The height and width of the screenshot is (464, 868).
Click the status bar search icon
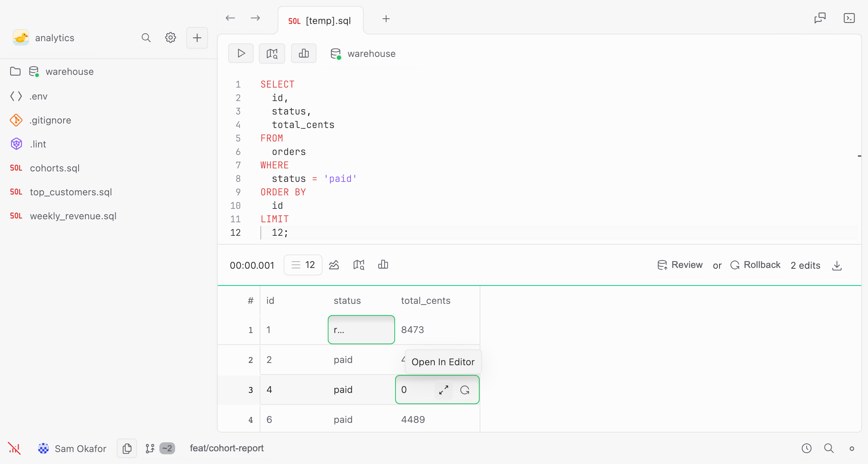pyautogui.click(x=829, y=448)
